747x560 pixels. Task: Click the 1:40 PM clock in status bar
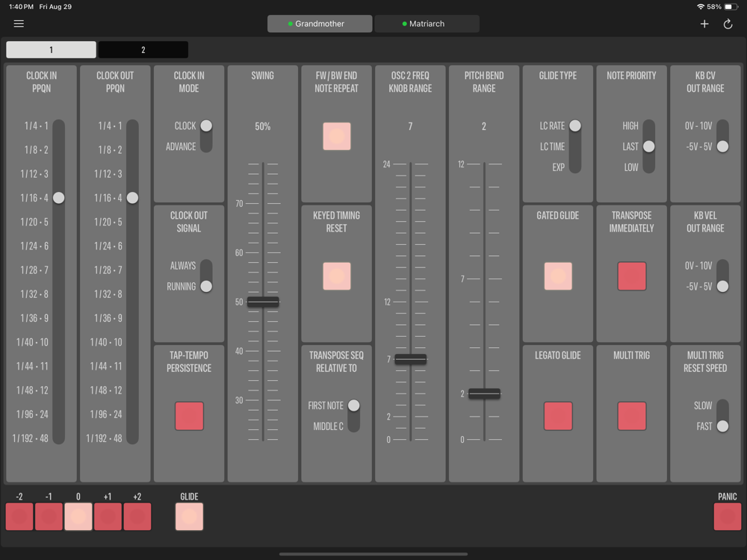click(22, 7)
